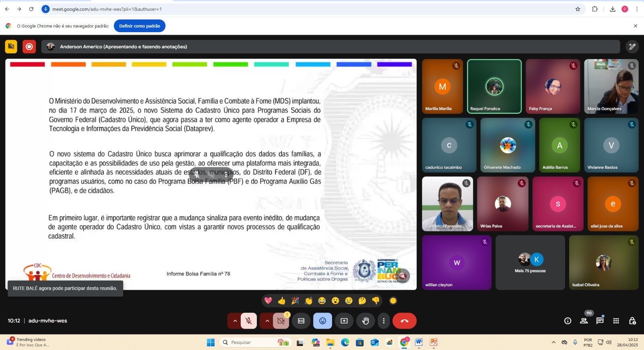This screenshot has width=644, height=350.
Task: Toggle closed captions button
Action: [301, 321]
